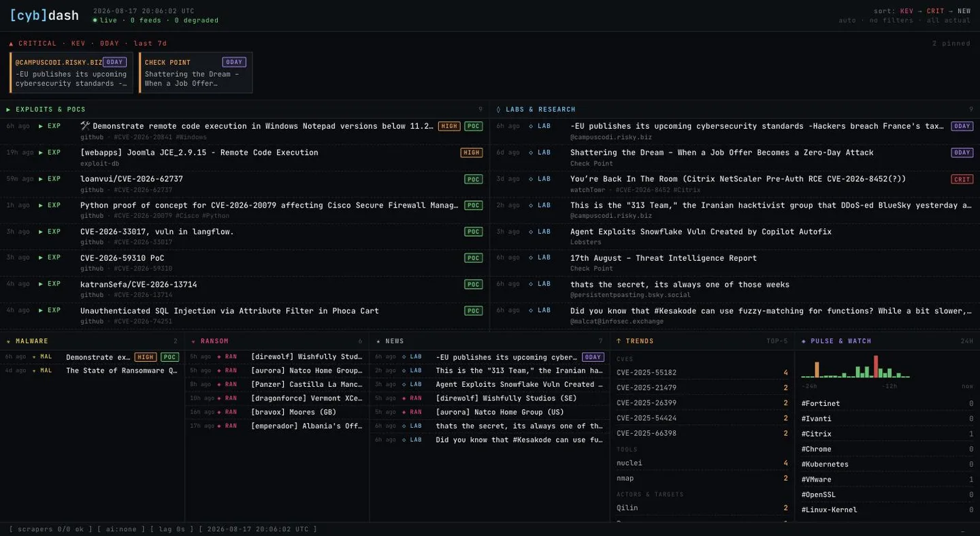Click the up-arrow icon beside TRENDS
This screenshot has width=980, height=536.
pos(619,341)
